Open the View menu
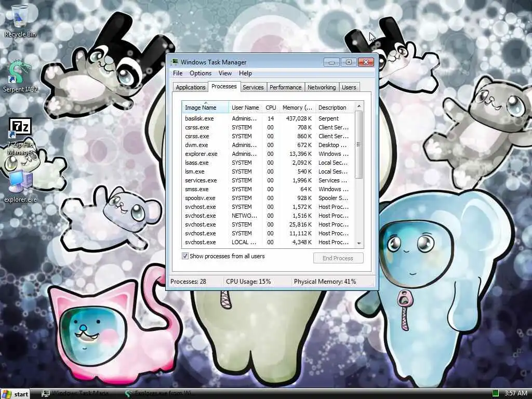This screenshot has height=399, width=532. coord(225,73)
